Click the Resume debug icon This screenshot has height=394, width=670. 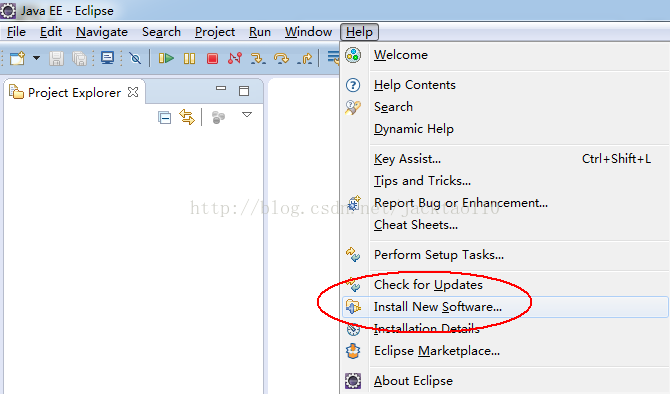[x=166, y=58]
